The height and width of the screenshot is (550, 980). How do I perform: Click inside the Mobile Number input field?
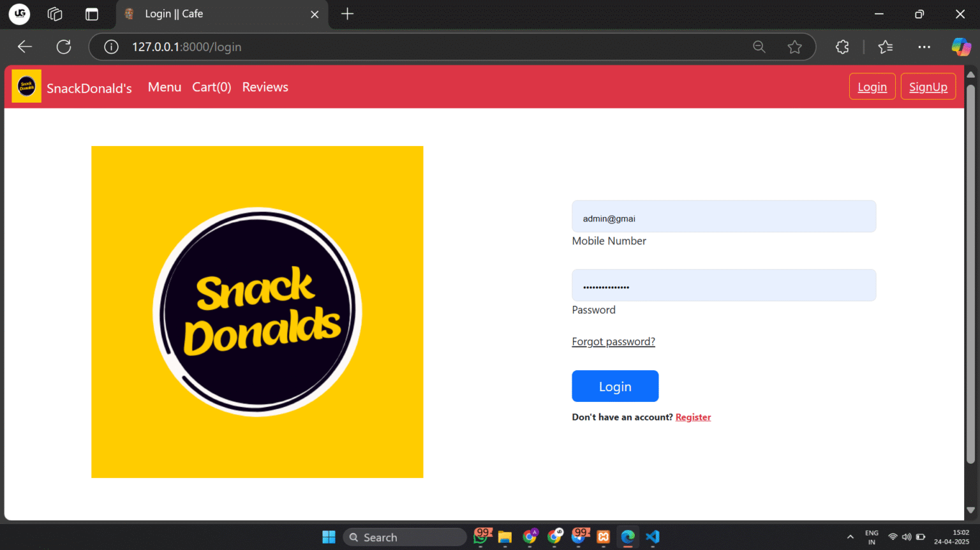click(724, 216)
